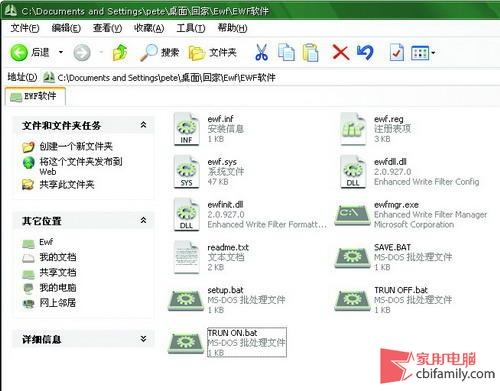Viewport: 500px width, 391px height.
Task: Select the setup.bat batch file icon
Action: [186, 300]
